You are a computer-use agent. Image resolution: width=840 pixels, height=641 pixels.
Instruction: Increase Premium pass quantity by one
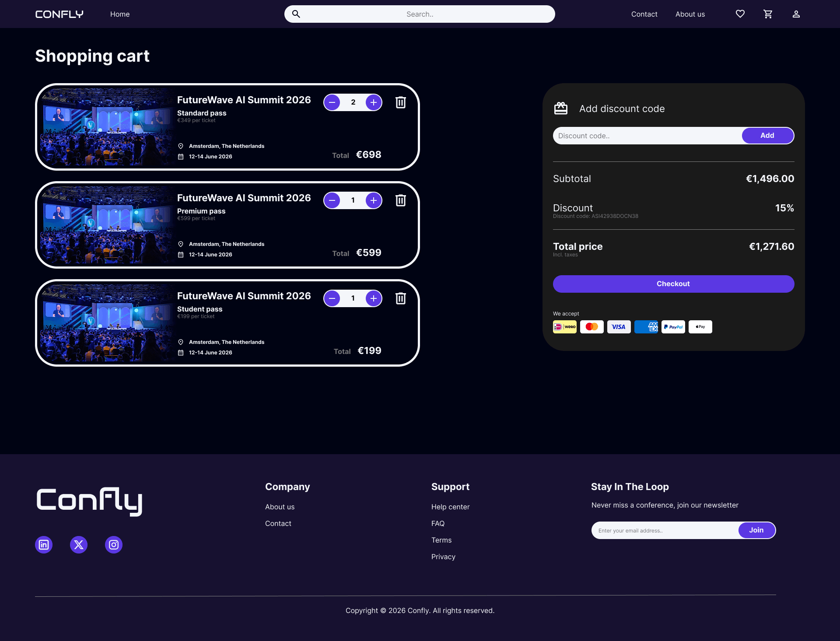pyautogui.click(x=373, y=200)
